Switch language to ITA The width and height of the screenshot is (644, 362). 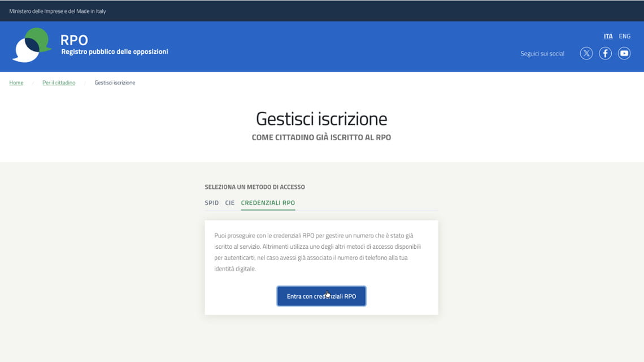tap(608, 36)
